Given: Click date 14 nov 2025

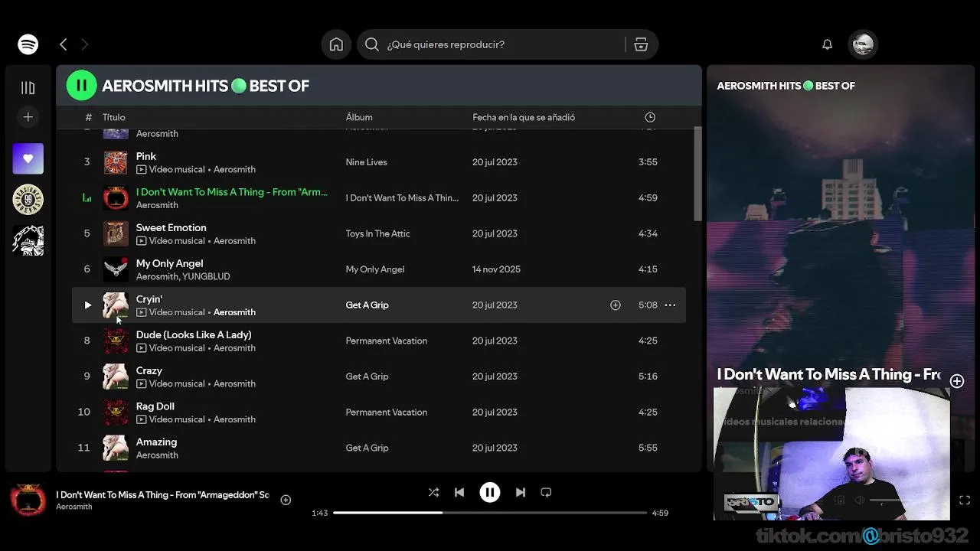Looking at the screenshot, I should pos(496,269).
